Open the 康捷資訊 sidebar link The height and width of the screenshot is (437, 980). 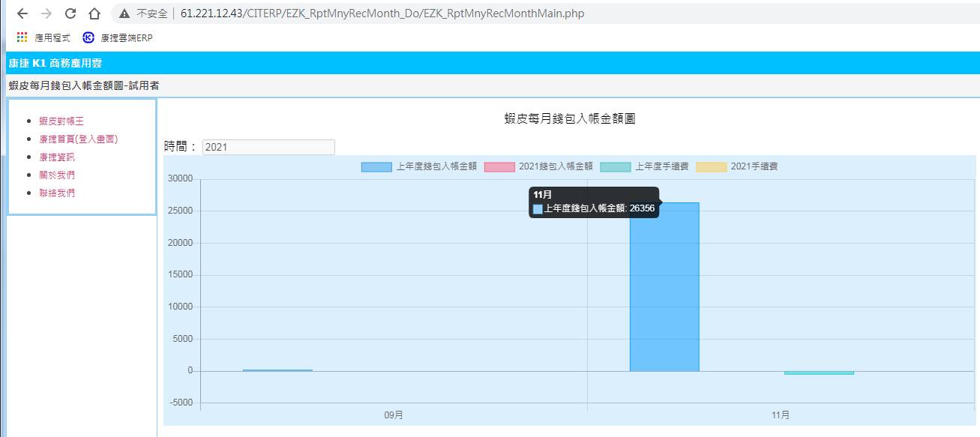tap(57, 157)
